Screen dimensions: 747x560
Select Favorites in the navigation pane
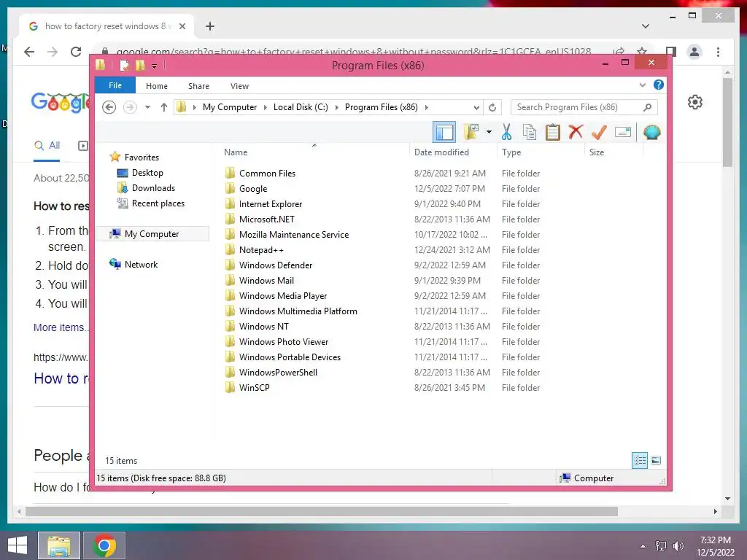tap(142, 157)
